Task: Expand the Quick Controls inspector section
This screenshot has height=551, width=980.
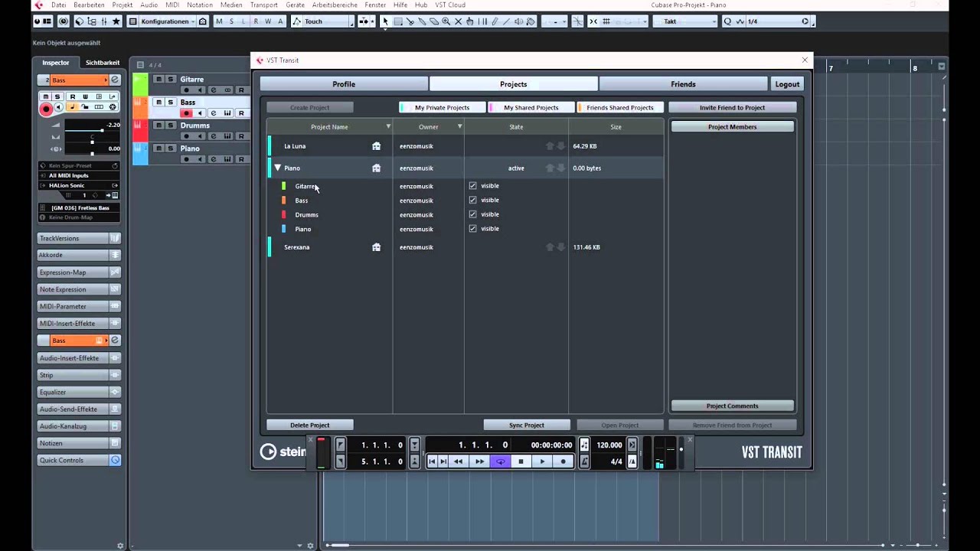Action: [x=79, y=460]
